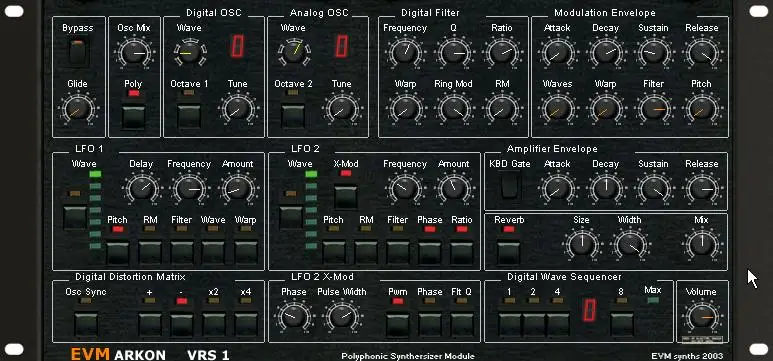
Task: Enable the Reverb button
Action: (x=509, y=253)
